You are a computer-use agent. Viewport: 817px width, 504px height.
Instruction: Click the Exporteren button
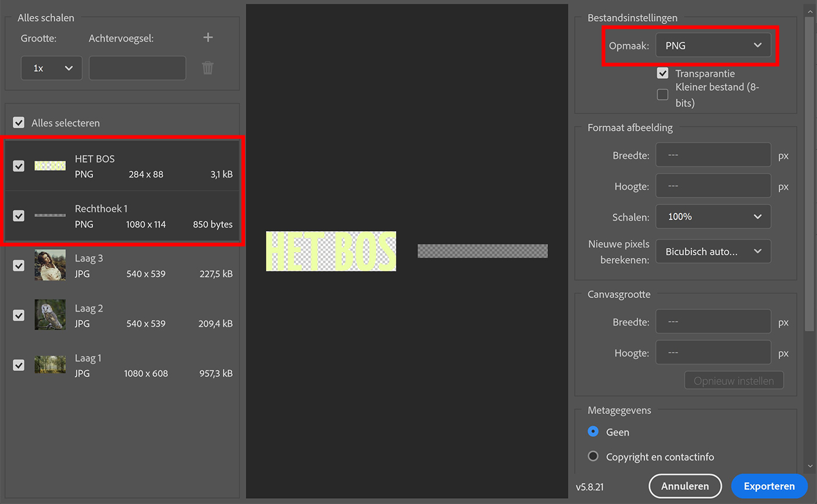[769, 486]
